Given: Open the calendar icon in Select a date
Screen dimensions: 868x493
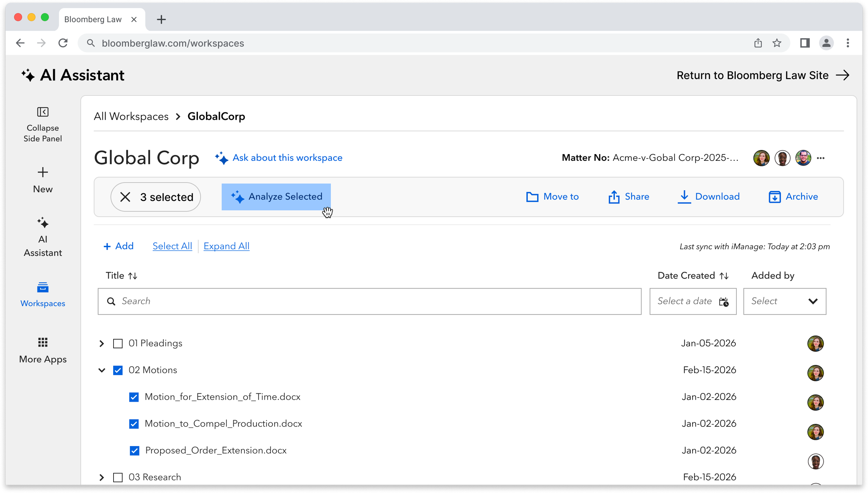Looking at the screenshot, I should click(724, 301).
